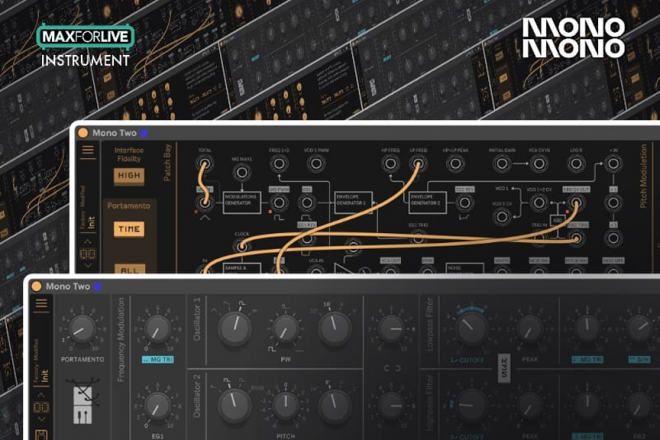Click the Highpass Filter CUTOFF knob
The width and height of the screenshot is (660, 440).
471,406
